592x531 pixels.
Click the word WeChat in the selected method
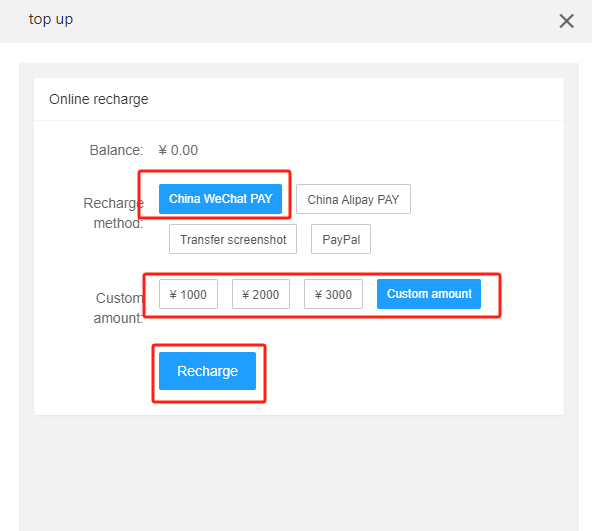tap(225, 199)
